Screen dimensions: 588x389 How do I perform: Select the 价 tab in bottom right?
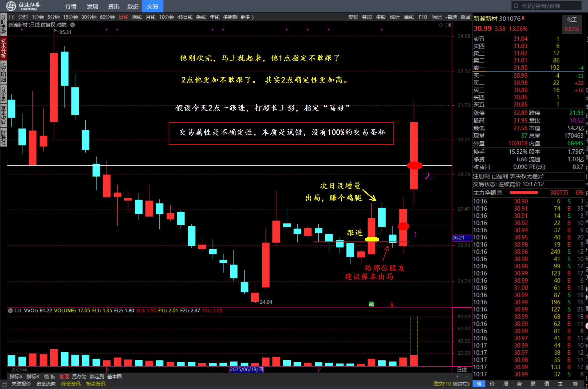tap(492, 384)
